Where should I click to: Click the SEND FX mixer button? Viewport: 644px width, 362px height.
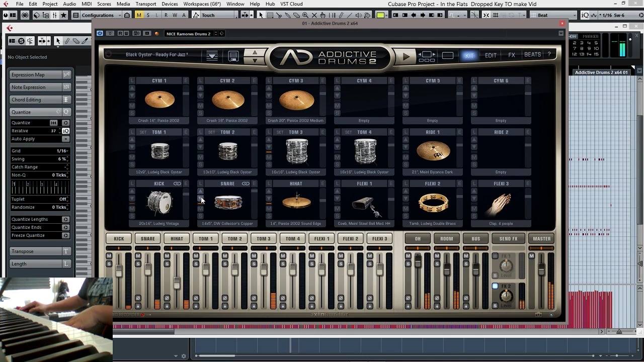(x=508, y=239)
